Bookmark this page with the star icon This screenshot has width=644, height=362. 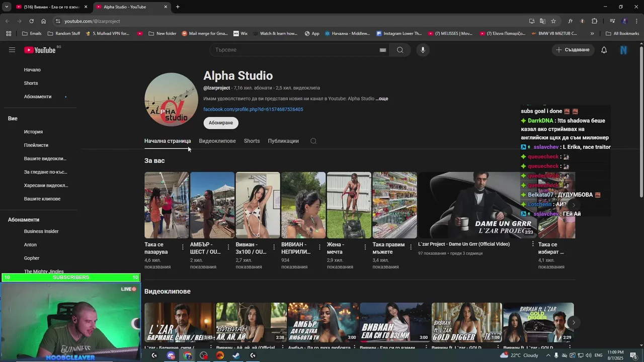[x=553, y=21]
